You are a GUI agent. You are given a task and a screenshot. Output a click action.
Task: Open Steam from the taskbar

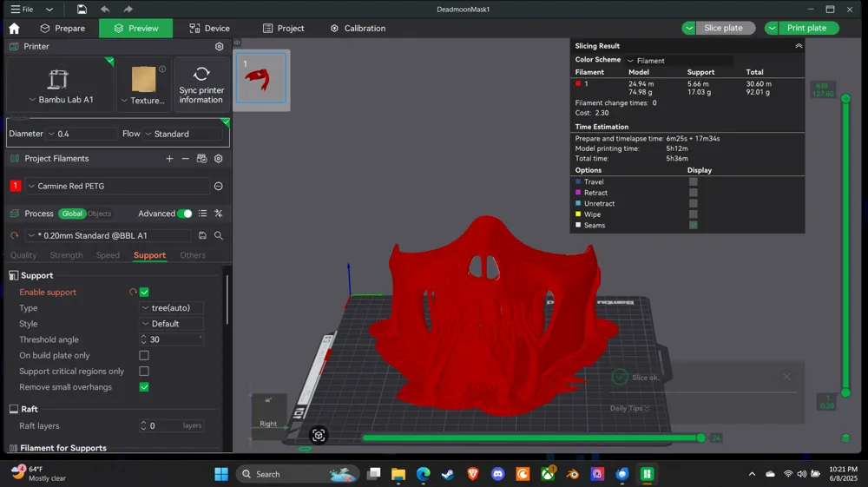[x=448, y=474]
